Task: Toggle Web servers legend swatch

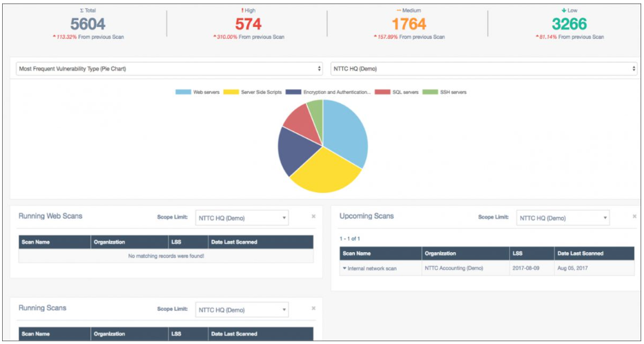Action: pos(183,92)
